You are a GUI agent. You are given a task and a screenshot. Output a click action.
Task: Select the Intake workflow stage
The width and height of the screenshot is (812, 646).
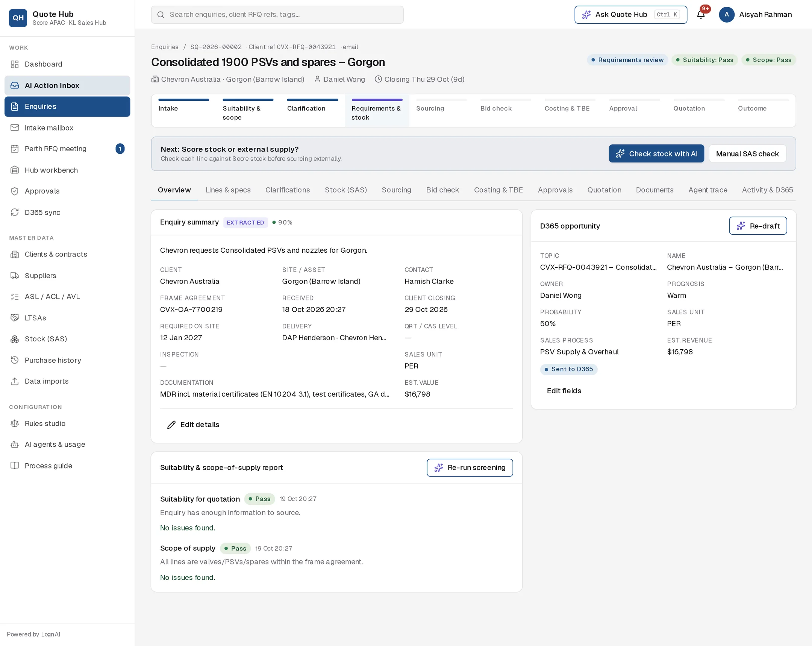184,111
